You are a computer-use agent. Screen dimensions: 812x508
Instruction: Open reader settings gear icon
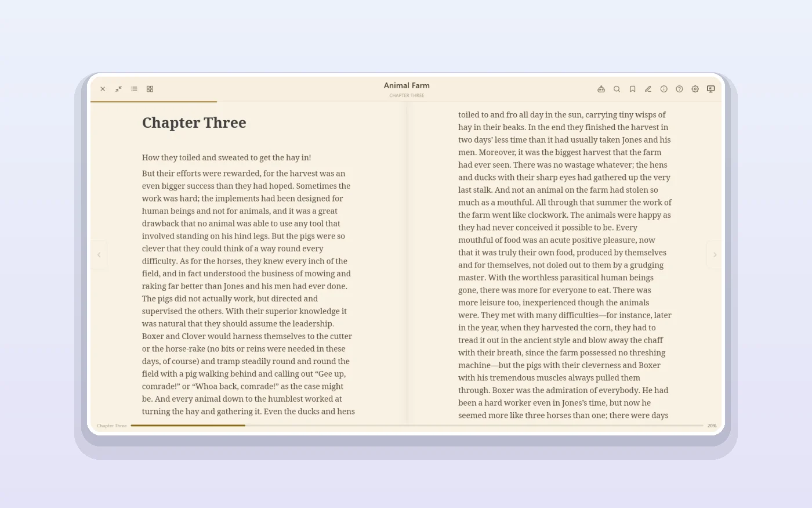pyautogui.click(x=695, y=89)
